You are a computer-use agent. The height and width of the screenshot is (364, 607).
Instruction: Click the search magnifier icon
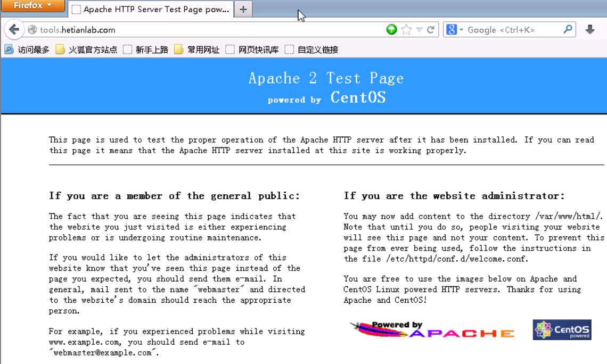568,29
